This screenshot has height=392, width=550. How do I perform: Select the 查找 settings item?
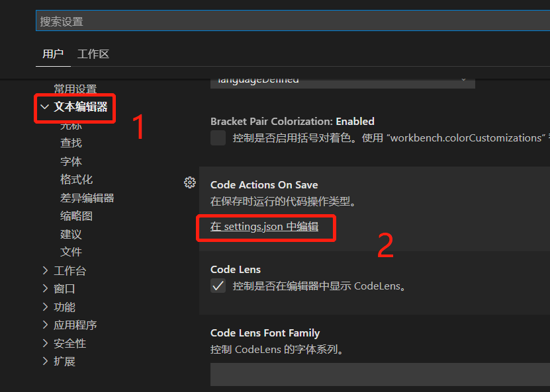point(71,142)
